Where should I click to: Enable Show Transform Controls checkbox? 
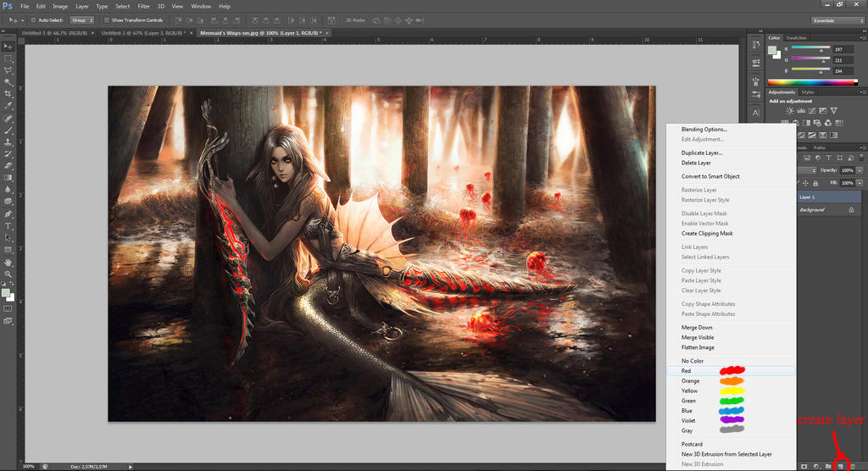click(107, 20)
